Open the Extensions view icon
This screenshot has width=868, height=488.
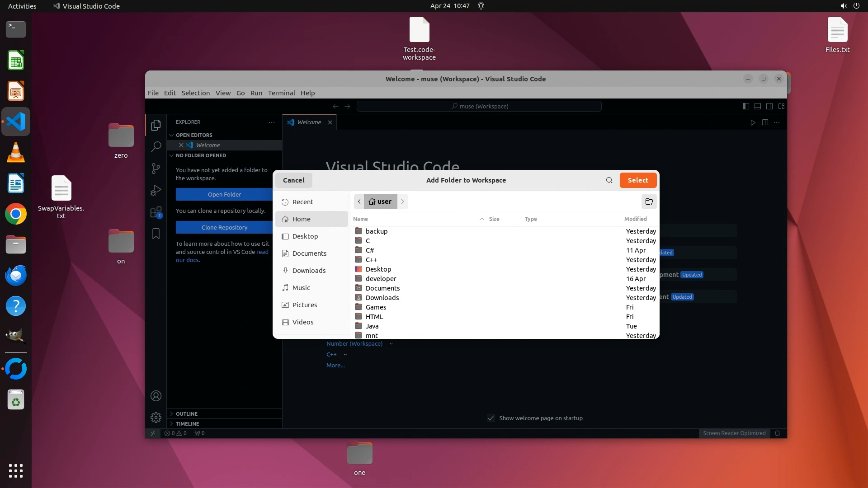coord(156,212)
